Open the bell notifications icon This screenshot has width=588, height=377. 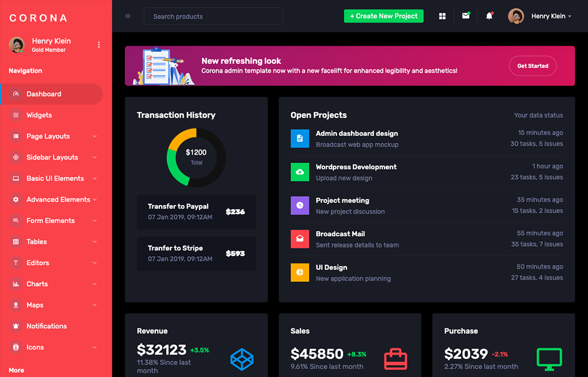tap(489, 16)
